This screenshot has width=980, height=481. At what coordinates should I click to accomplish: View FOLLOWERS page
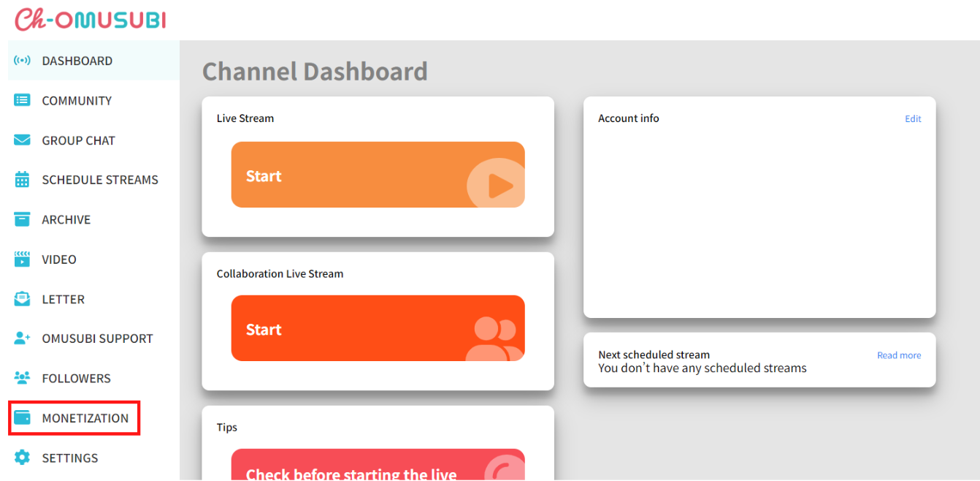click(93, 378)
